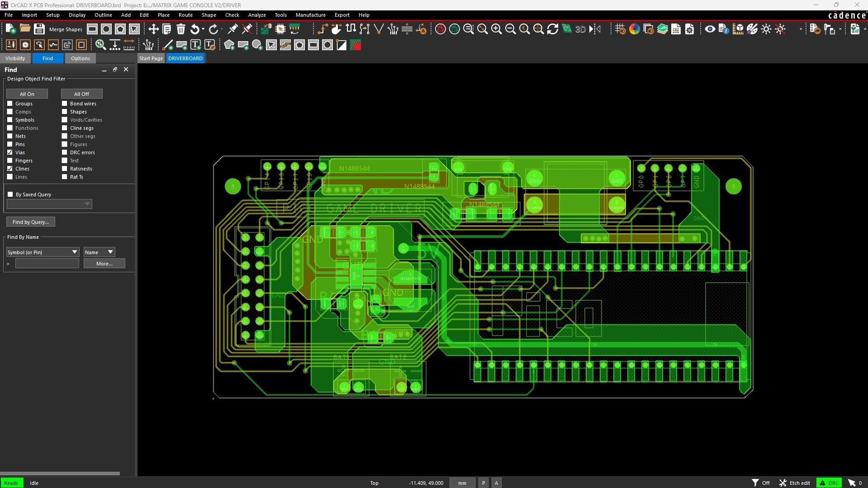Click the Delete trash can icon
Screen dimensions: 868x488
click(x=181, y=29)
